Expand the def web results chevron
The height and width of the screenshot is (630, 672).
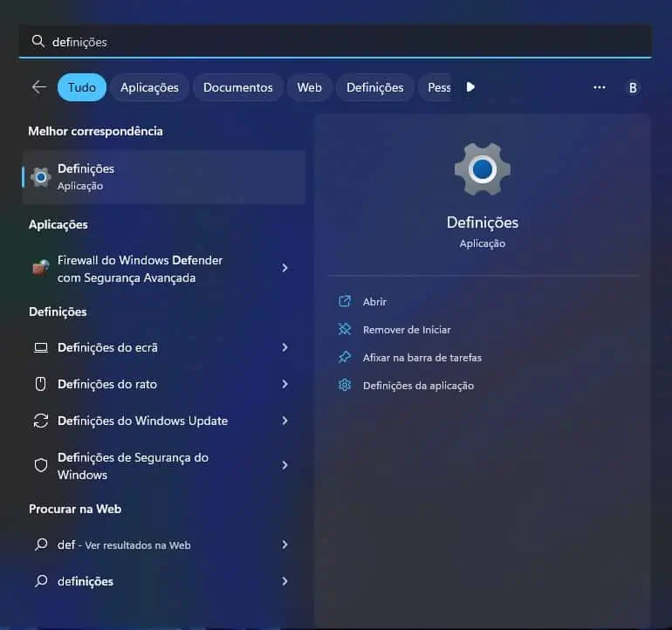(285, 544)
